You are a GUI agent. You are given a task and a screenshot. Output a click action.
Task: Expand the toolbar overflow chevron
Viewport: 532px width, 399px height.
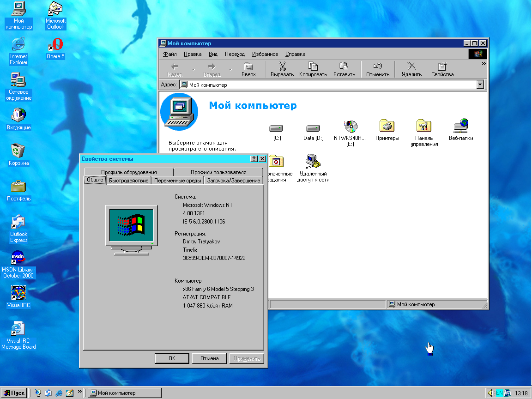click(x=484, y=64)
